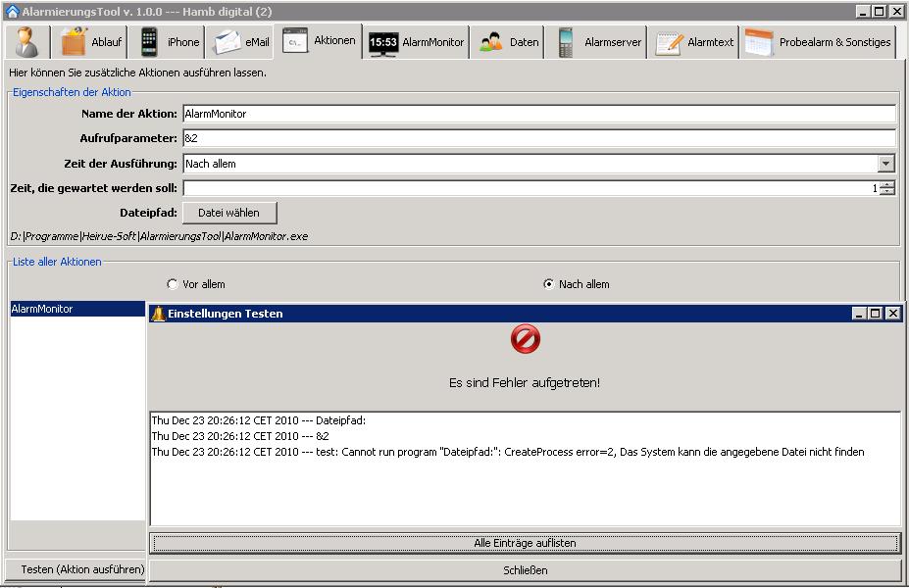Click the Daten tab people icon
Screen dimensions: 909x588
click(x=491, y=42)
